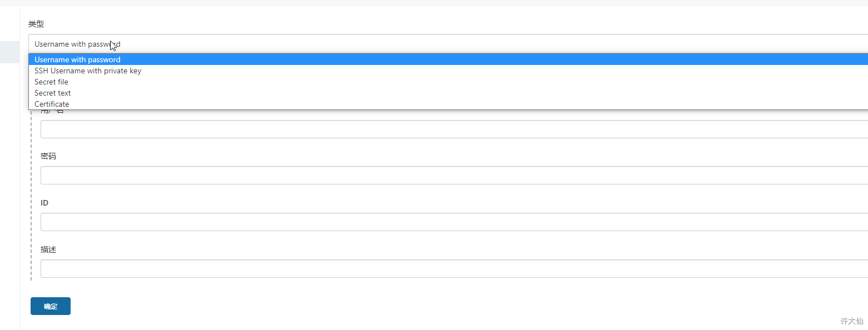Click the 许大仙 watermark text
This screenshot has height=330, width=868.
pyautogui.click(x=851, y=321)
